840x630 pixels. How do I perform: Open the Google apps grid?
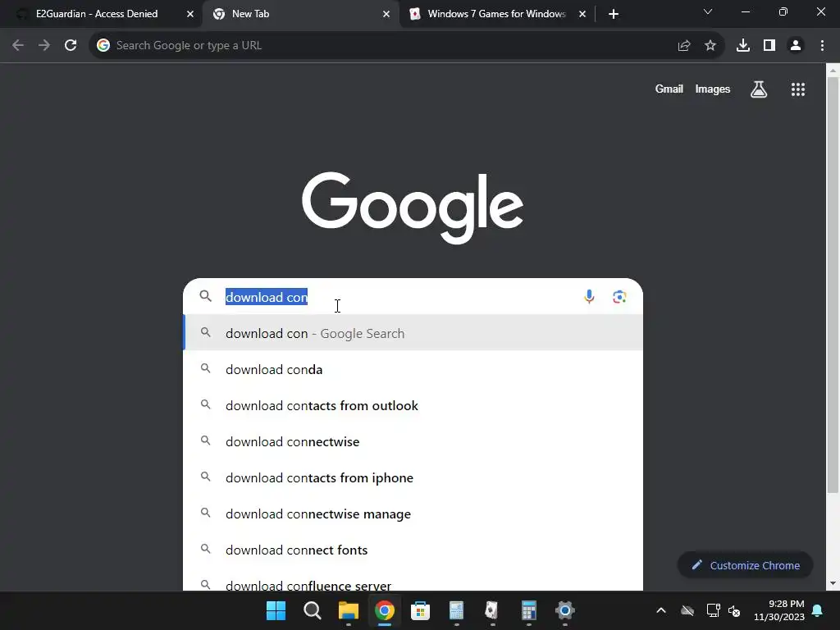(797, 89)
